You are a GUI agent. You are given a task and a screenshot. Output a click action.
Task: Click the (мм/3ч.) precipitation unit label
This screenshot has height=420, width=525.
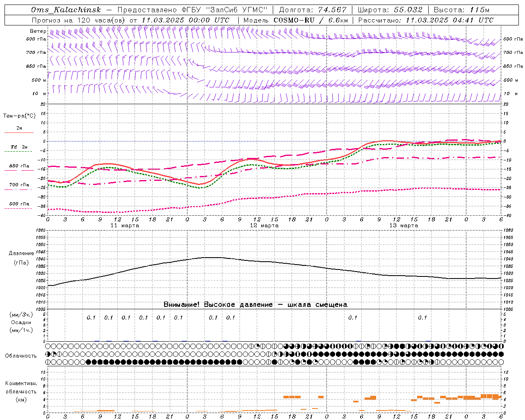21,315
